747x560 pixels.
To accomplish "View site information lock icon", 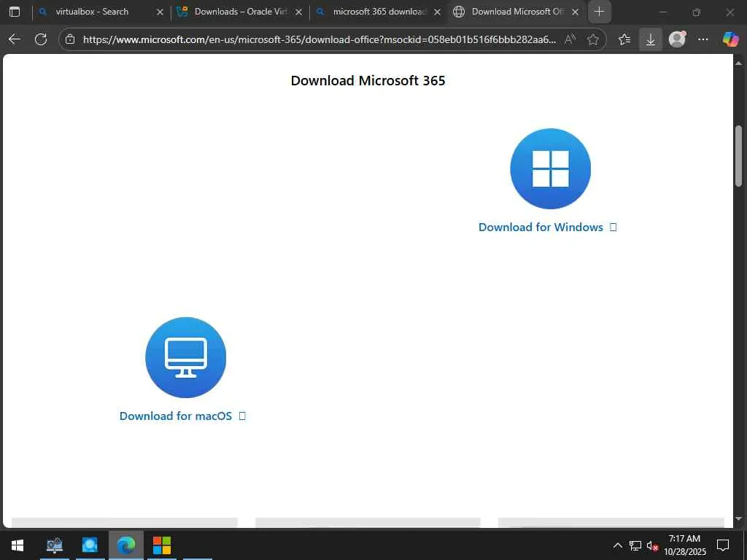I will tap(70, 39).
